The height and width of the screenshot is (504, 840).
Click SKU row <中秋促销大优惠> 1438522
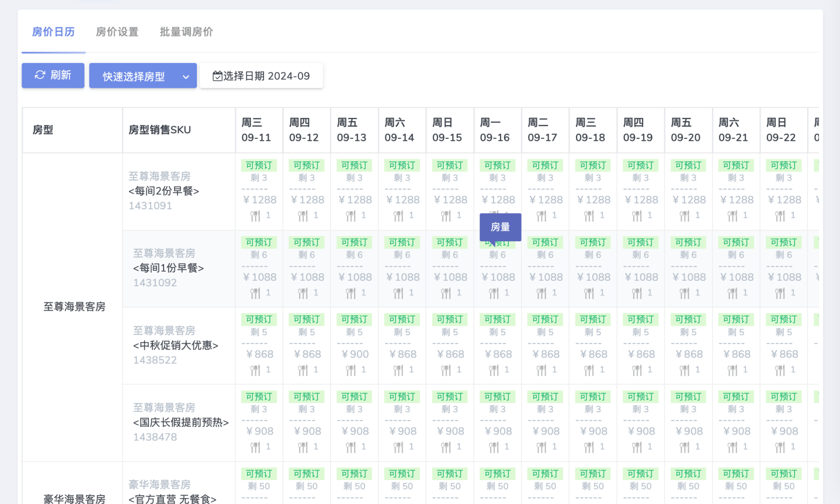pos(178,346)
